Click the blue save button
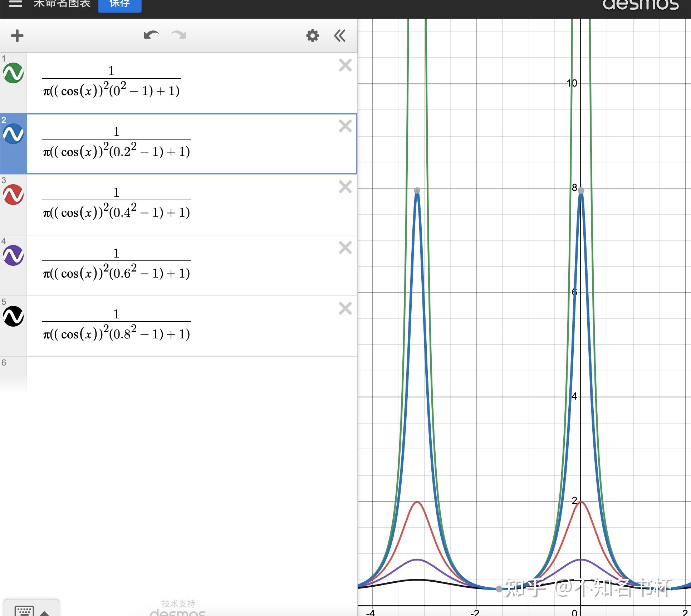 (x=119, y=4)
